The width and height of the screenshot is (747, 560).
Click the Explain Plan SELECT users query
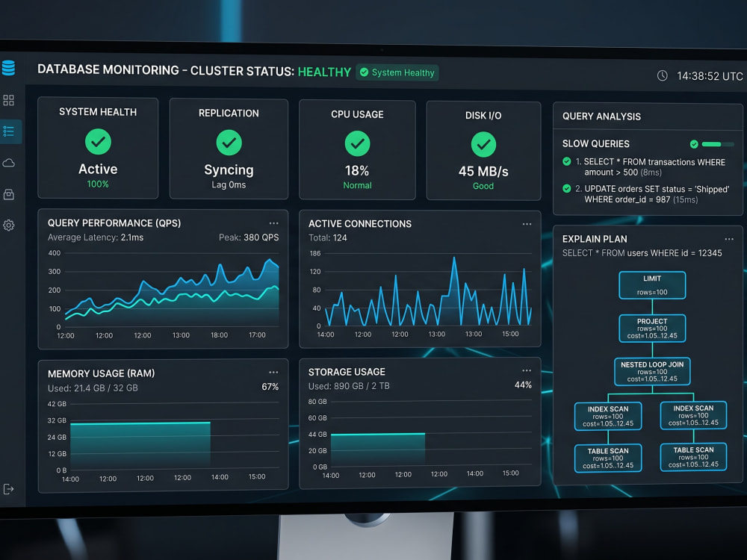(642, 253)
